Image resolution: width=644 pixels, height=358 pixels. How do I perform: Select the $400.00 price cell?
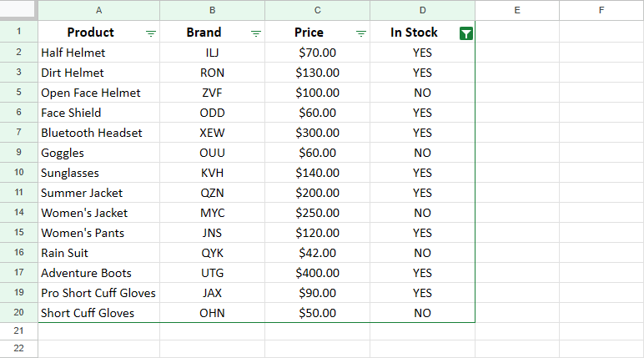[317, 273]
